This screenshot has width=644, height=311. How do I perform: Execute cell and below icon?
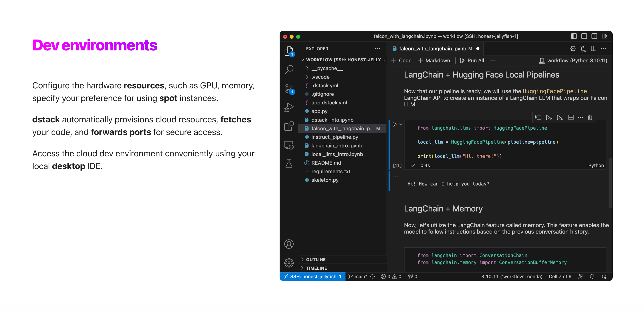560,118
